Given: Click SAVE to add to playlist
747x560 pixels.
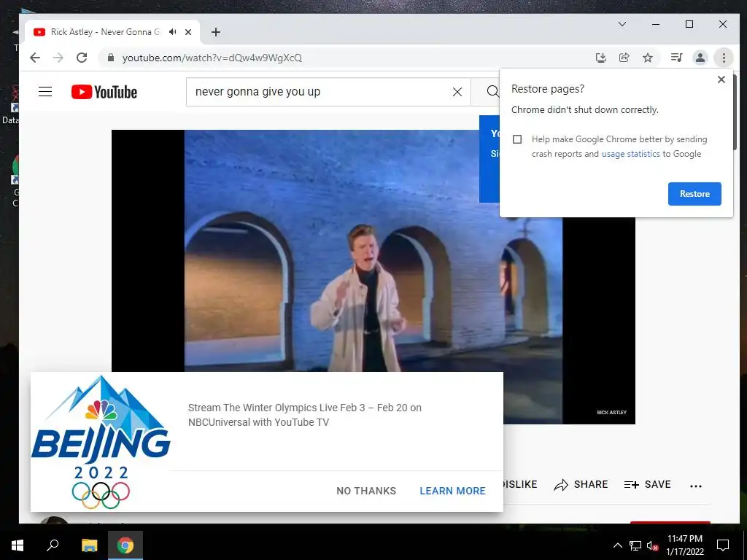Looking at the screenshot, I should pos(648,485).
